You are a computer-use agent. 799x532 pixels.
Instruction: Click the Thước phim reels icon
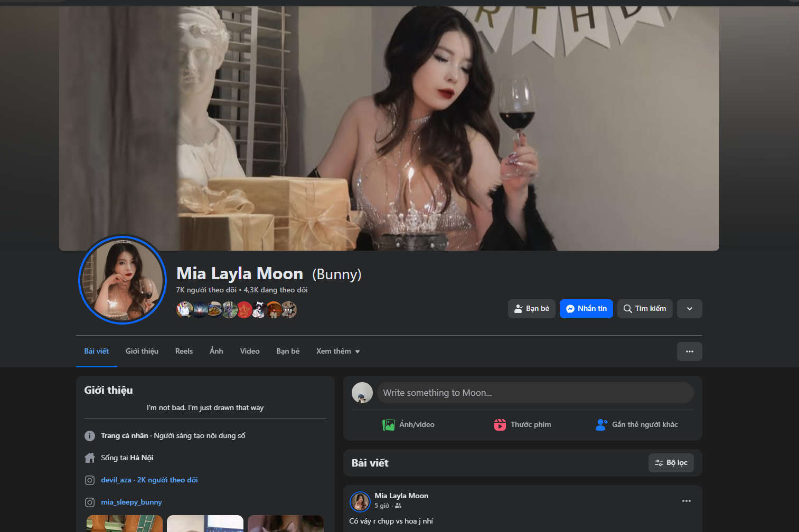point(500,425)
